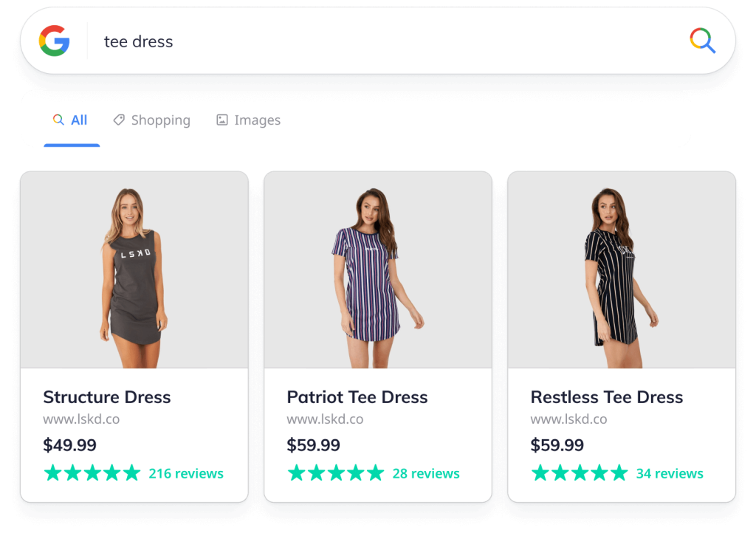The height and width of the screenshot is (536, 756).
Task: Open the 216 reviews link
Action: pos(186,473)
